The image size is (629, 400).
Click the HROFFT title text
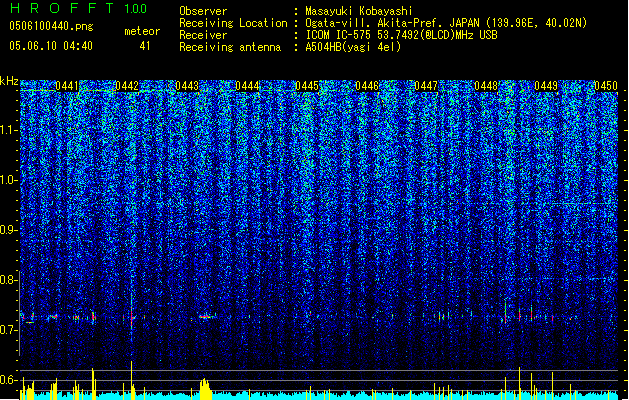[x=62, y=8]
